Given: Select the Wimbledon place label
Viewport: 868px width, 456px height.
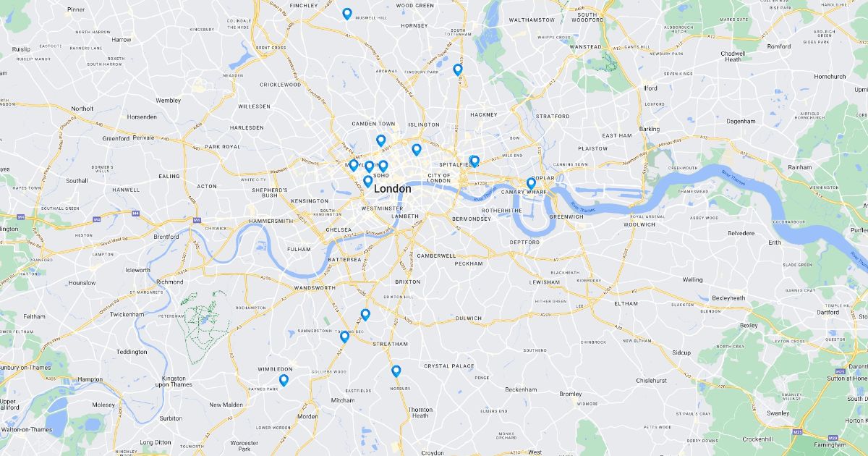Looking at the screenshot, I should (x=276, y=369).
